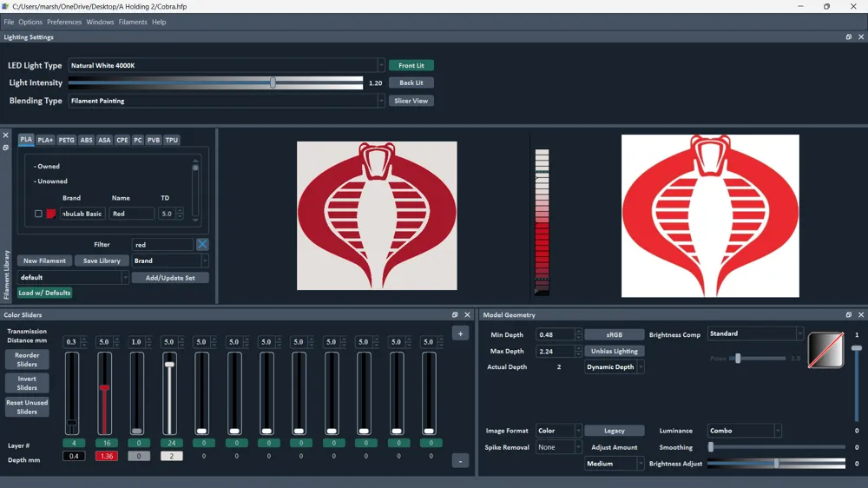Close the Color Sliders panel

pos(467,314)
